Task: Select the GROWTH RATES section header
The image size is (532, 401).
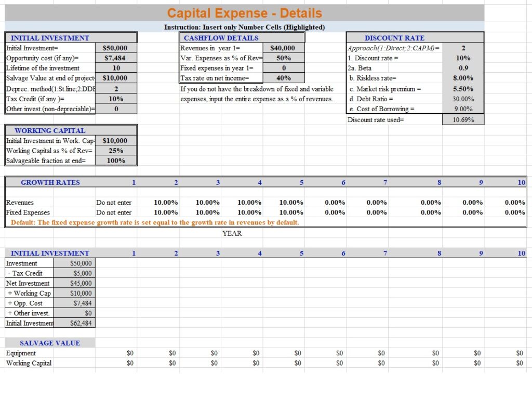Action: [50, 182]
